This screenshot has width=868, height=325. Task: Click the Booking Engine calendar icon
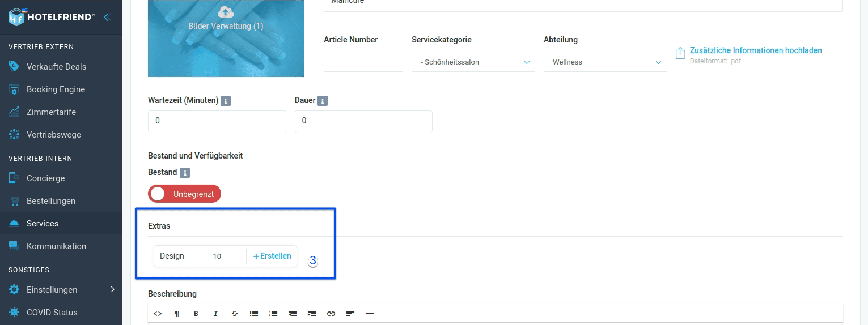coord(14,89)
